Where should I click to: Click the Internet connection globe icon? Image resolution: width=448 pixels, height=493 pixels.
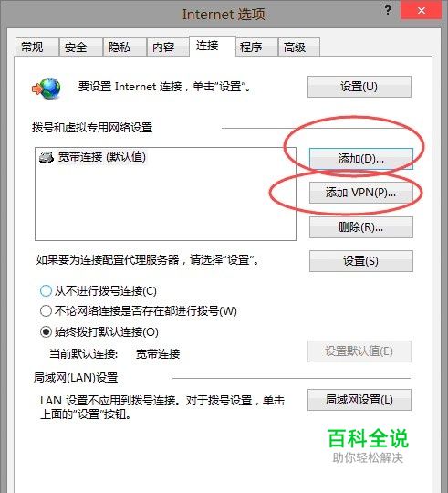pyautogui.click(x=47, y=89)
